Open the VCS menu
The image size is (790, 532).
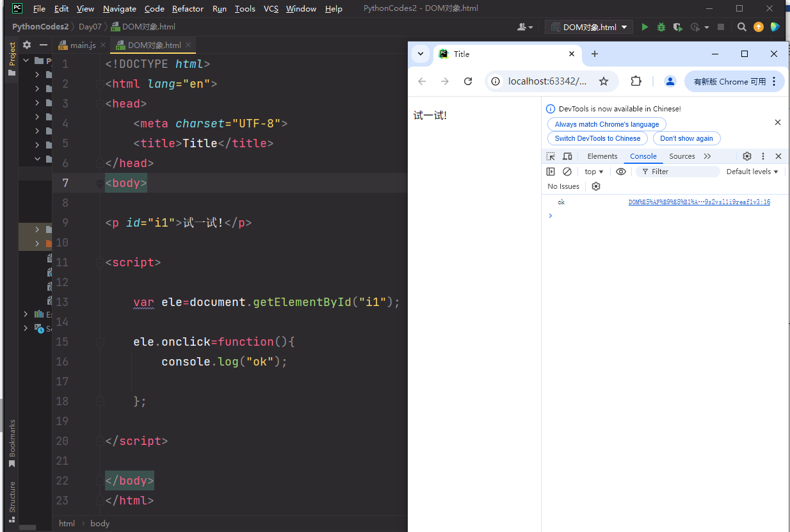271,8
